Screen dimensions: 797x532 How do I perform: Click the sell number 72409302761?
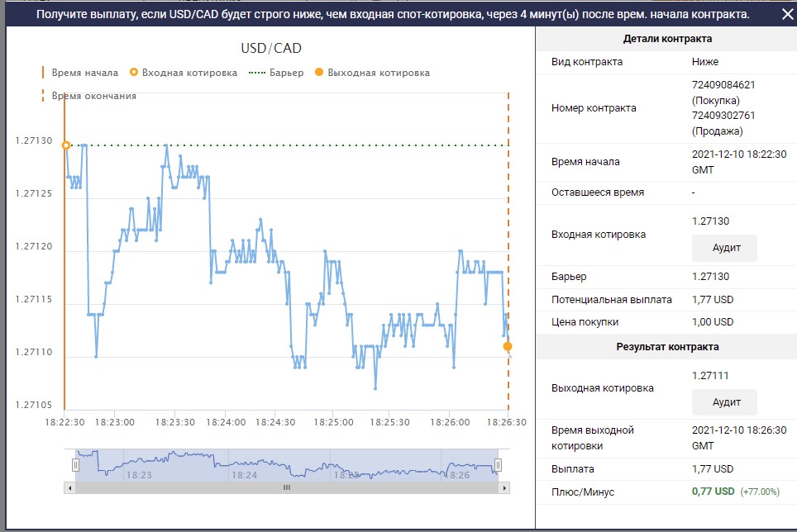(723, 115)
